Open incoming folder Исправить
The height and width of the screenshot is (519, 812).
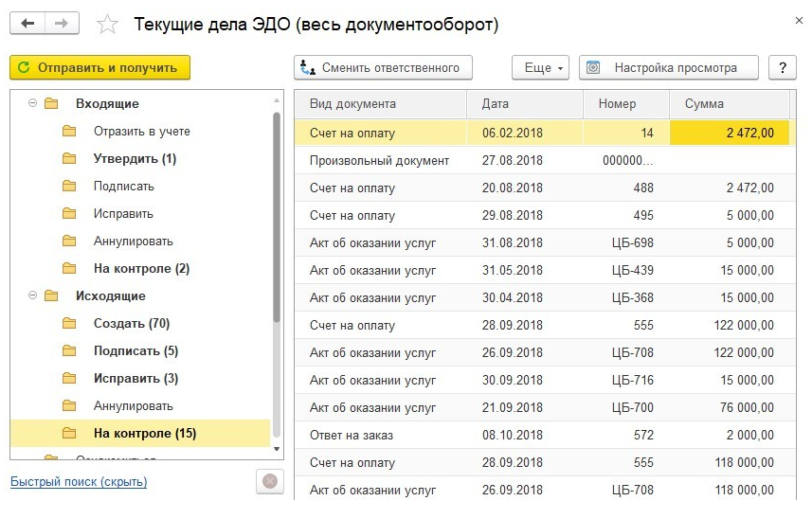click(x=123, y=214)
